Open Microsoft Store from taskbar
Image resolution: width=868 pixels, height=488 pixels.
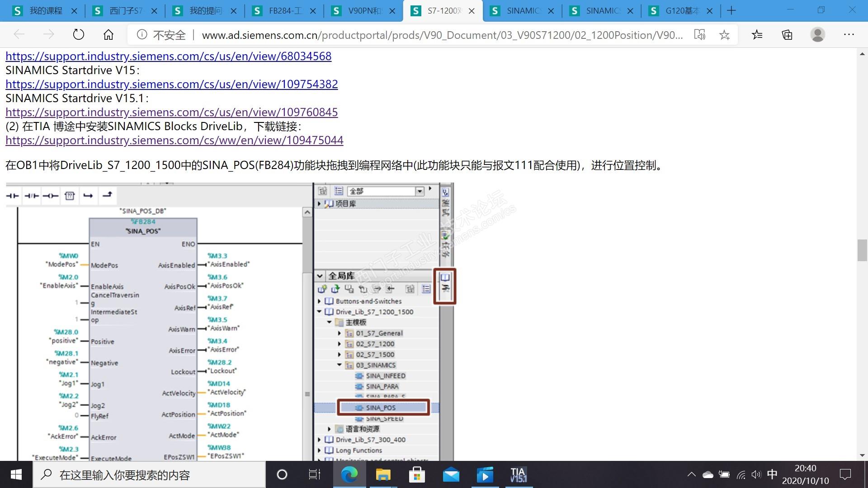416,475
